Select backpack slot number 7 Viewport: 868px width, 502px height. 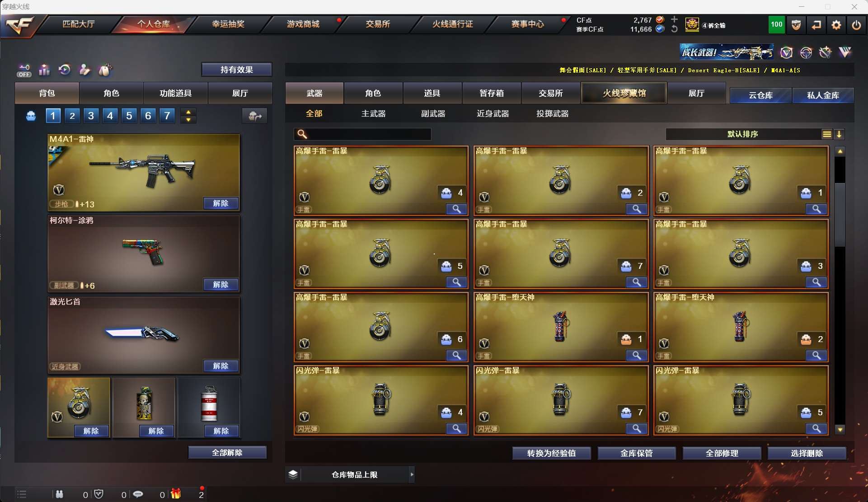[x=167, y=116]
